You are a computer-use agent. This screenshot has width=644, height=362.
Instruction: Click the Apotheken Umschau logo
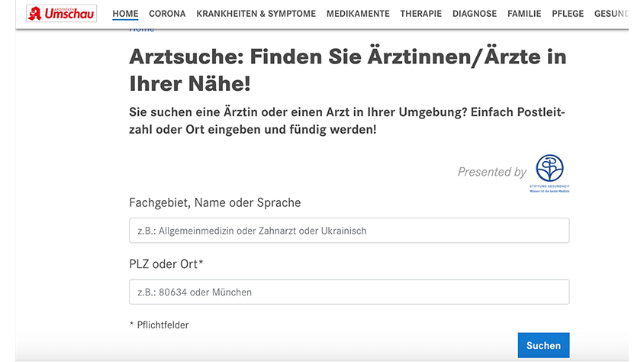(x=61, y=14)
